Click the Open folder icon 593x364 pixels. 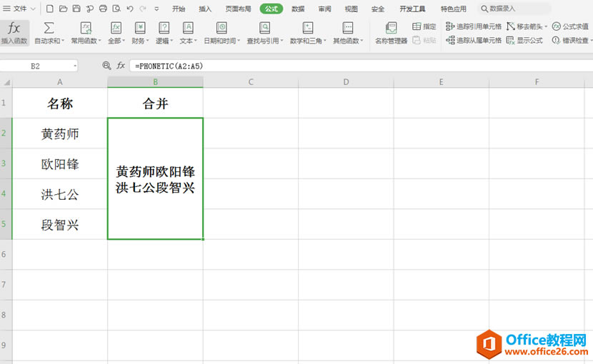click(63, 9)
